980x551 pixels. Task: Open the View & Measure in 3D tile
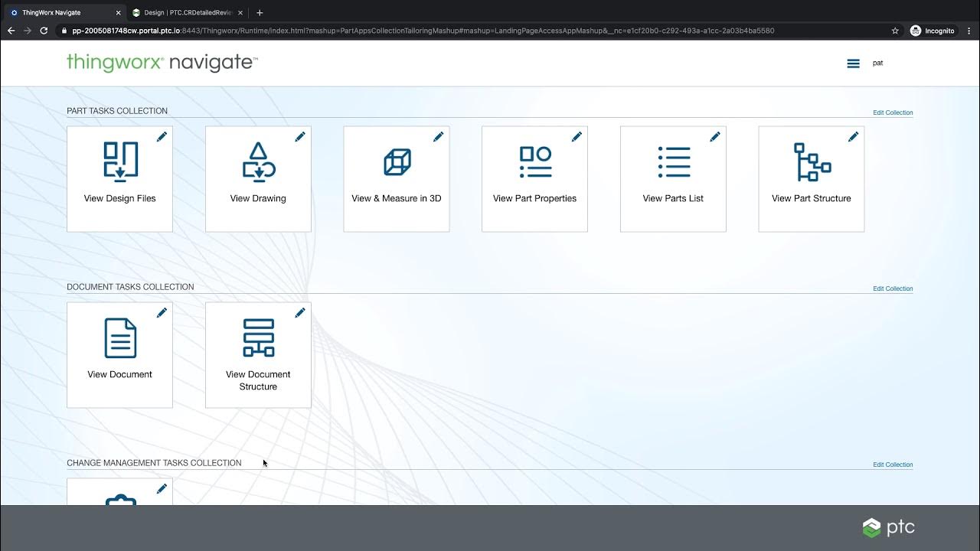397,179
